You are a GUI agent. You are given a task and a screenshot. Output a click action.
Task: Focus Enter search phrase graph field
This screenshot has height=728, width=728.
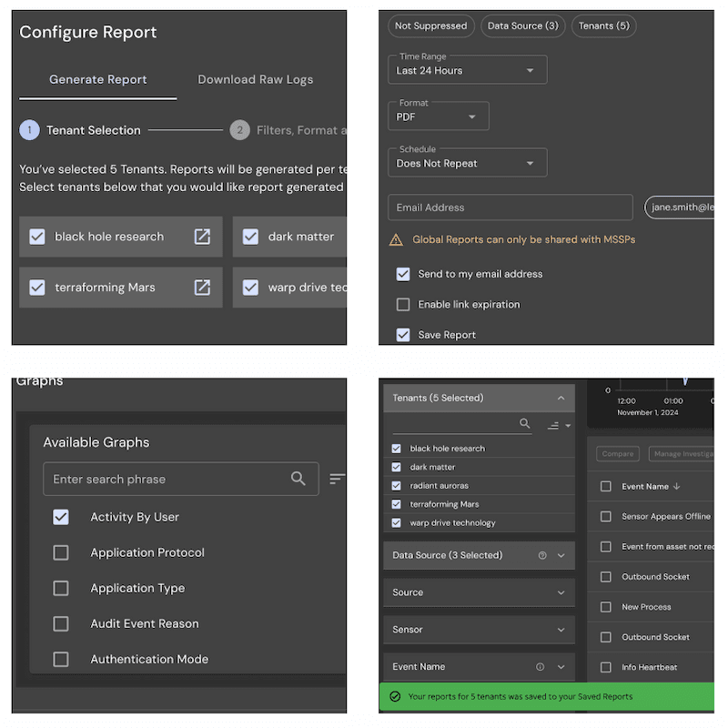tap(181, 479)
